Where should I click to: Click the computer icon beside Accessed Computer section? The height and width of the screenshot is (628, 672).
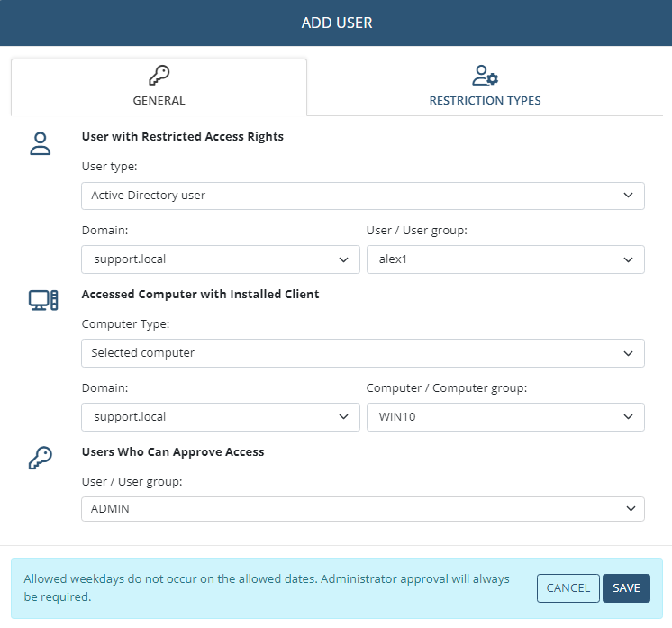tap(42, 301)
